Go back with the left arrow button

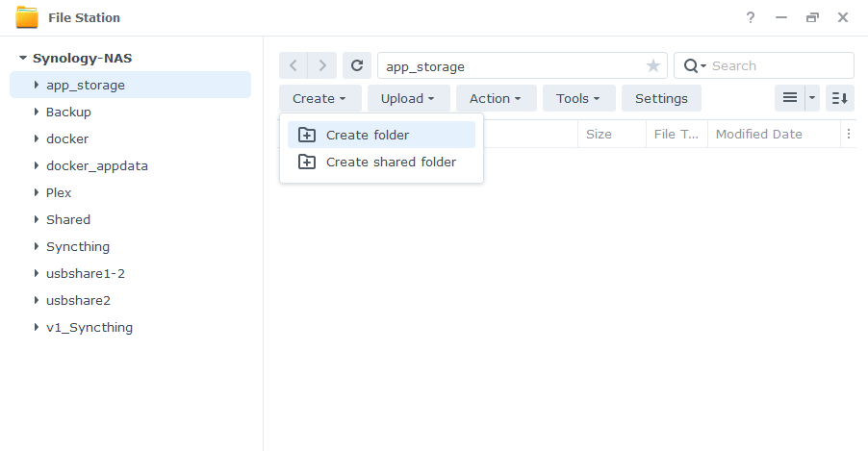[294, 65]
